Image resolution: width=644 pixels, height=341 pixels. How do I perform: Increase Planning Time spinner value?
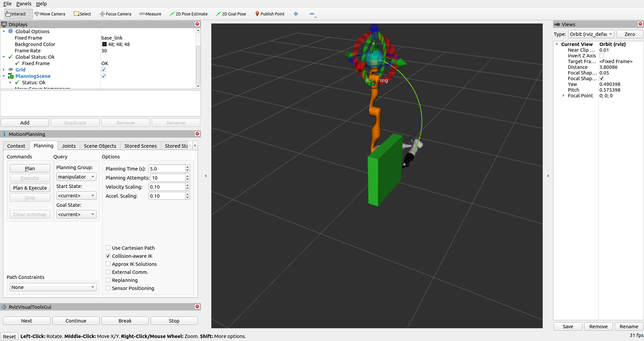pos(187,167)
